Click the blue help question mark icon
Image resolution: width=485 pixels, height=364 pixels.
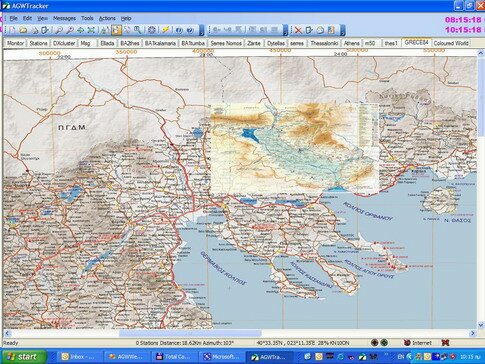pyautogui.click(x=190, y=30)
